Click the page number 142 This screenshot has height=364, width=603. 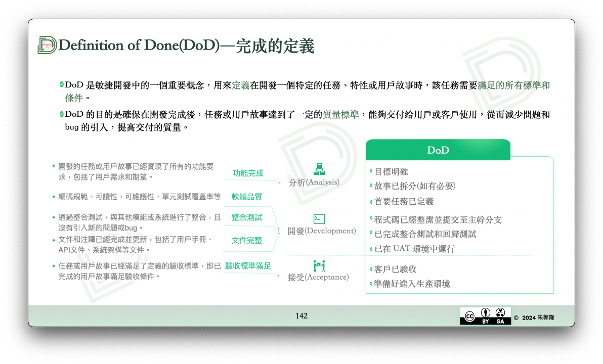301,315
